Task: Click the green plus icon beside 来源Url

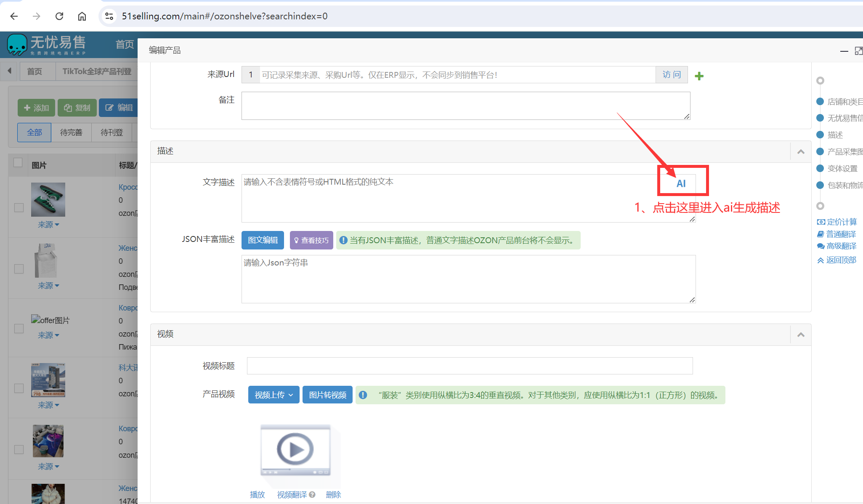Action: (x=699, y=76)
